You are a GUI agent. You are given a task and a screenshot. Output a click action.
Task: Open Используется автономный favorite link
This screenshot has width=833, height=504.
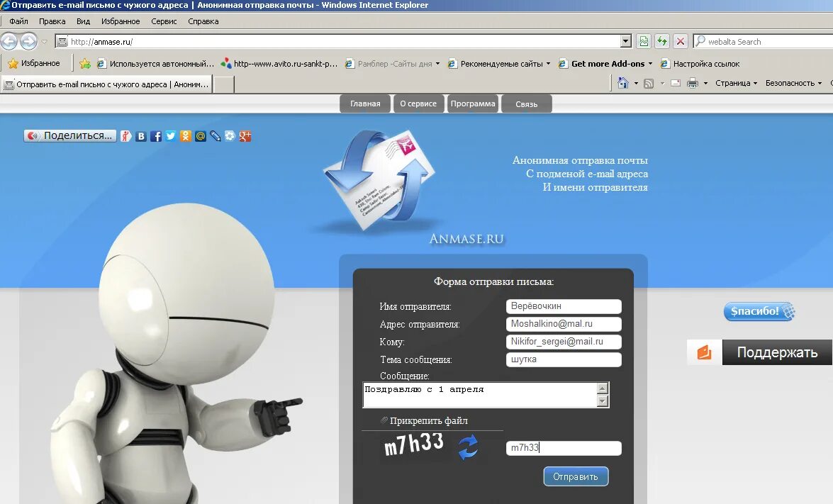[x=155, y=64]
